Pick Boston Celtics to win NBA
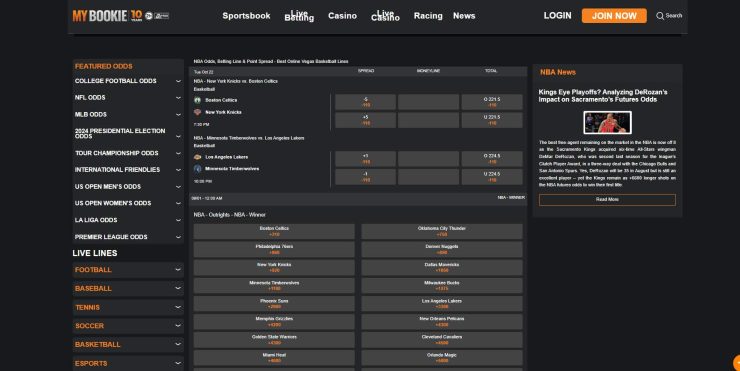740x371 pixels. 274,231
